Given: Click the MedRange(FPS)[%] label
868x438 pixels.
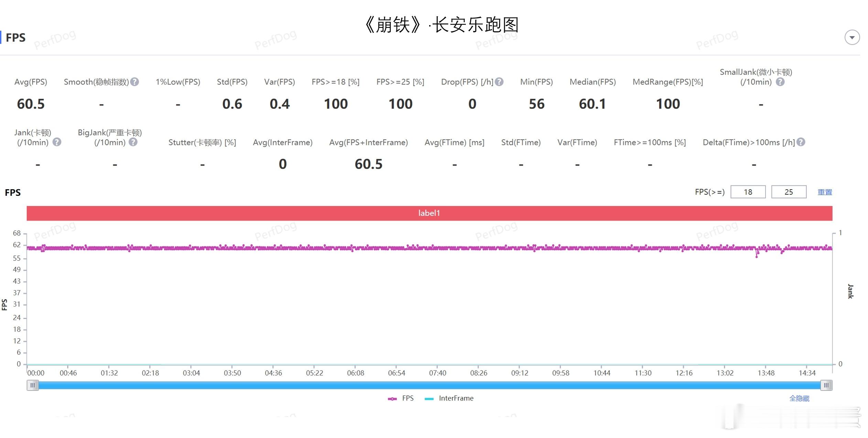Looking at the screenshot, I should [668, 82].
